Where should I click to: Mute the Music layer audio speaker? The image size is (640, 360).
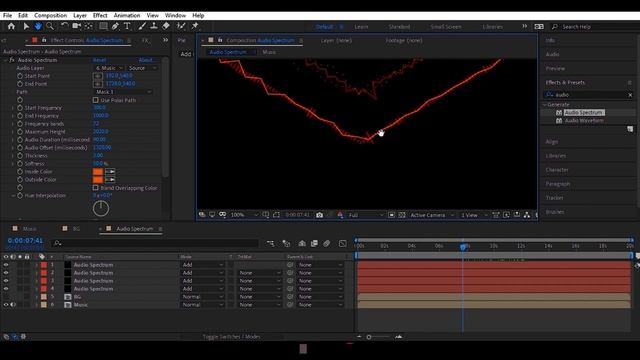pyautogui.click(x=13, y=304)
